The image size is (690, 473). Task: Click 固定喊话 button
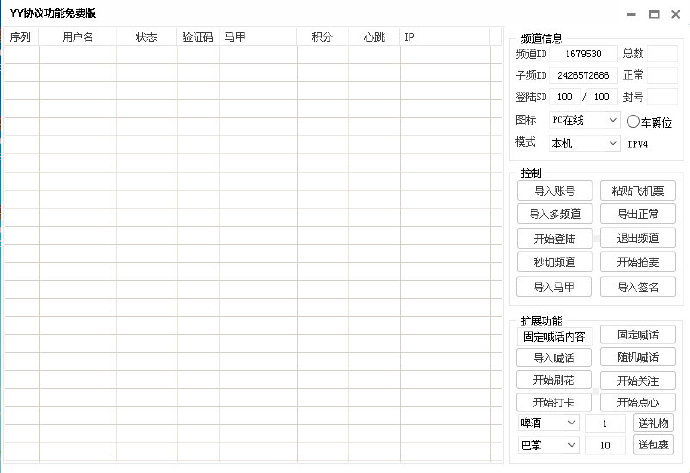[638, 335]
